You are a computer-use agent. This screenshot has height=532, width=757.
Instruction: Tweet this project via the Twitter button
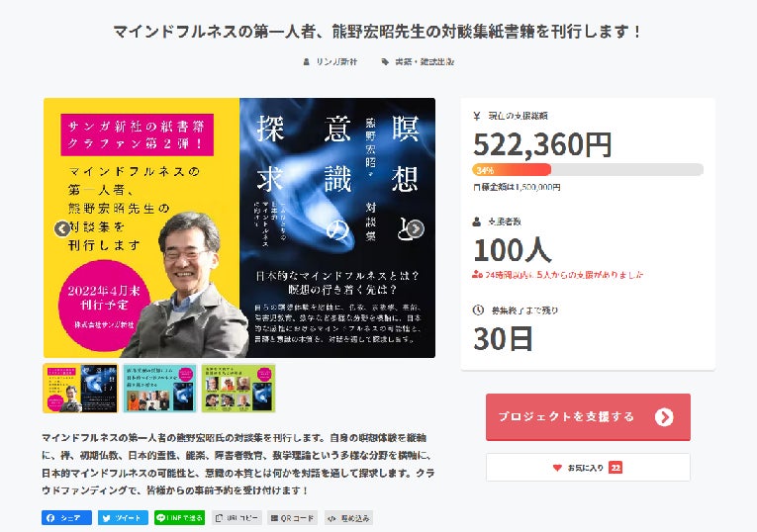point(123,517)
